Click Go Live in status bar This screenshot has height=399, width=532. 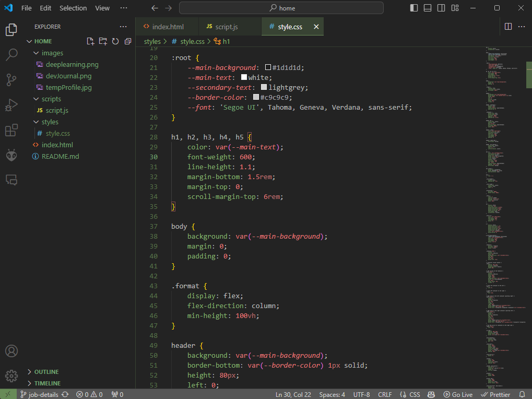point(458,394)
